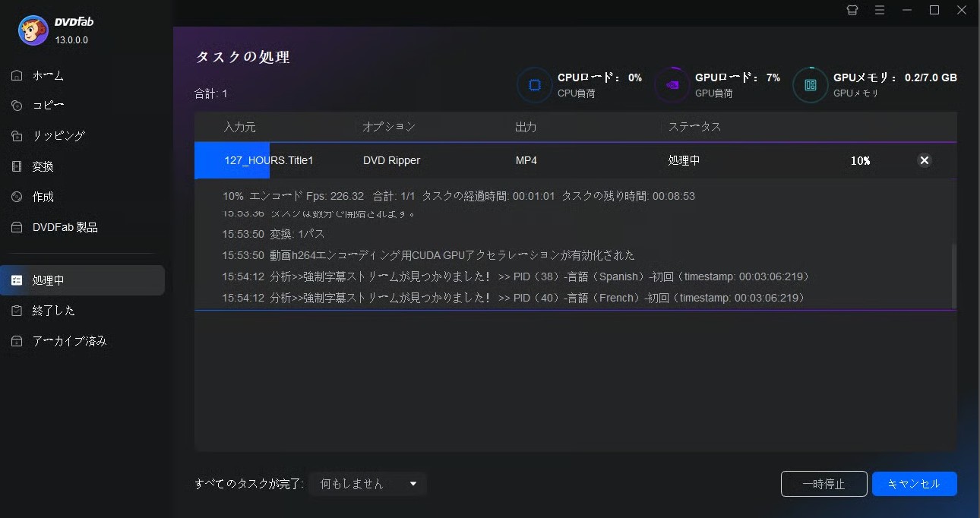Viewport: 980px width, 518px height.
Task: Click the CUDA GPU acceleration log line
Action: (x=428, y=255)
